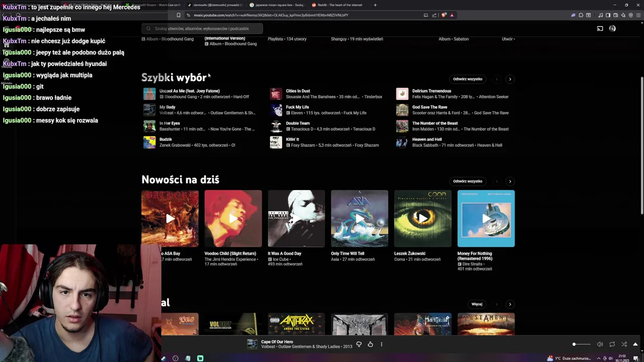Screen dimensions: 644x362
Task: Click Cape Of Our Hero title in player
Action: click(x=277, y=342)
